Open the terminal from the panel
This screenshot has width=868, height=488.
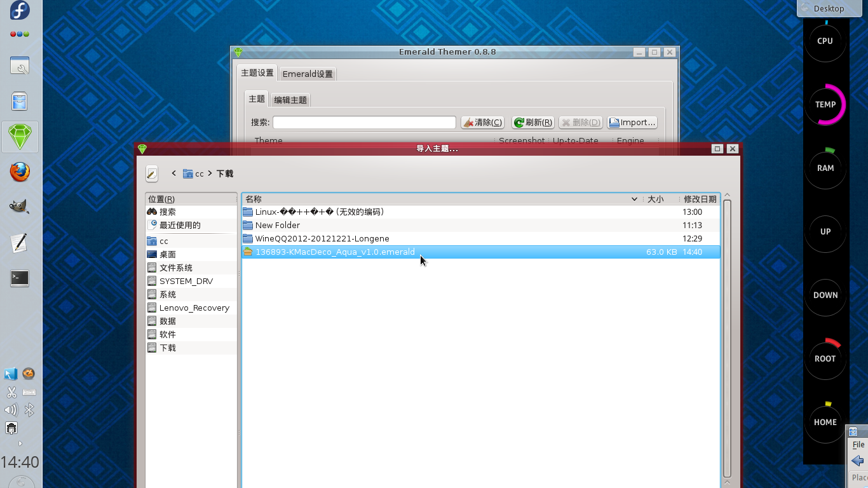(x=20, y=278)
